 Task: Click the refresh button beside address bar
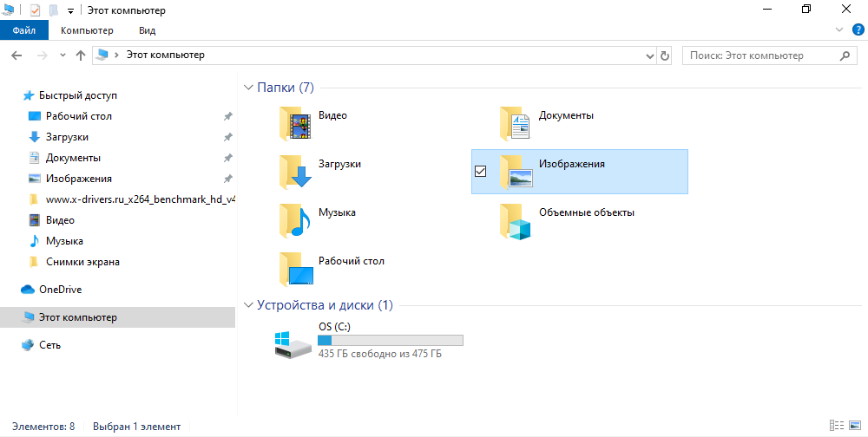pyautogui.click(x=665, y=55)
